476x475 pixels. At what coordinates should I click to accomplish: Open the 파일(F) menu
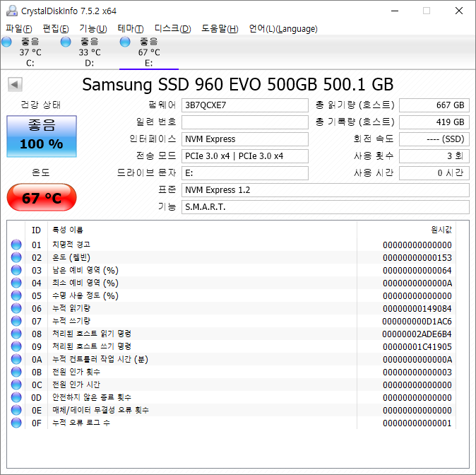[19, 29]
